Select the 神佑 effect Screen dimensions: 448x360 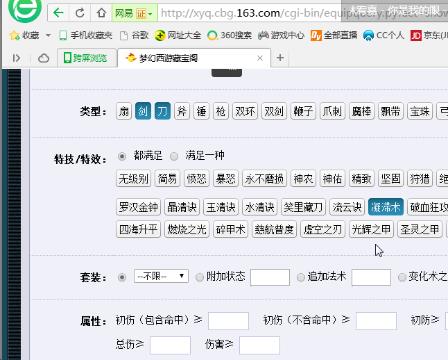click(332, 179)
